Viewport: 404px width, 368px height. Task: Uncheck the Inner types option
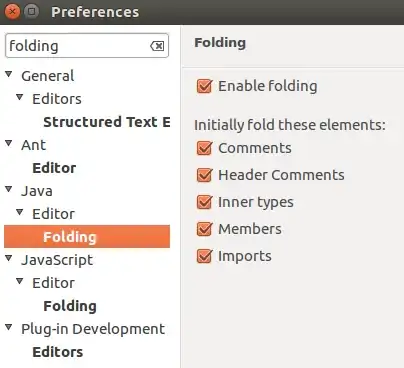coord(204,202)
